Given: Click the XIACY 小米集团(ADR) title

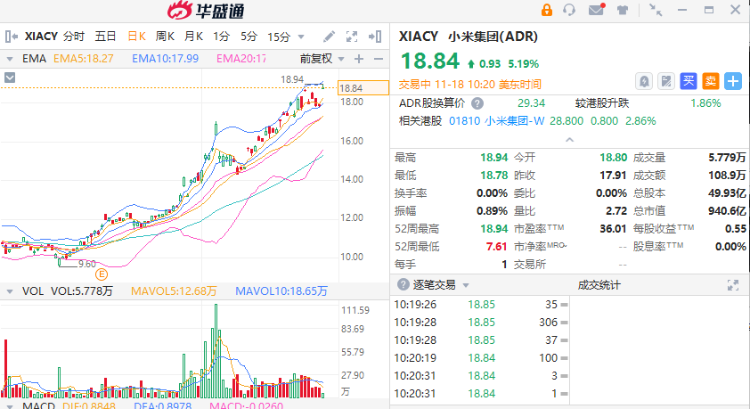Looking at the screenshot, I should click(468, 36).
